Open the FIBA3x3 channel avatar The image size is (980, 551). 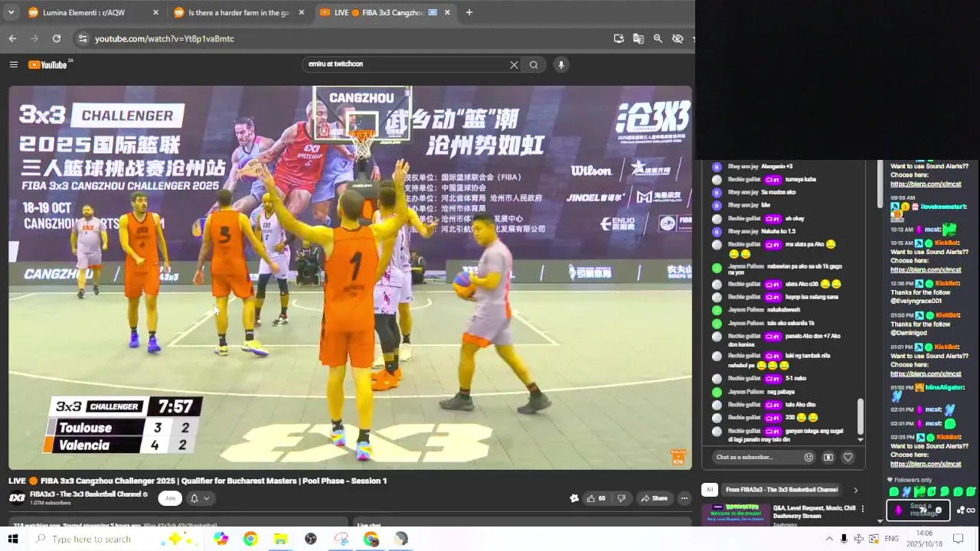tap(17, 498)
